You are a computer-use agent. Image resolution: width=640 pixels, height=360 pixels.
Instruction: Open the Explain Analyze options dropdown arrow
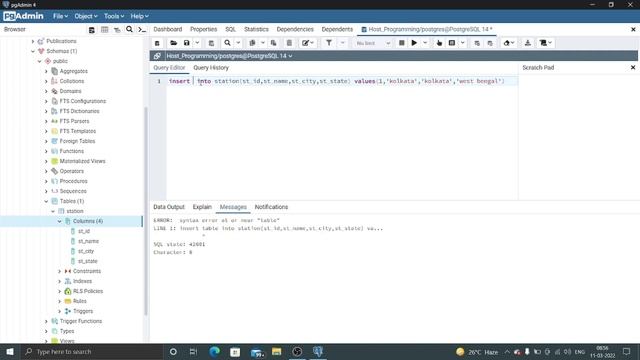pos(462,43)
